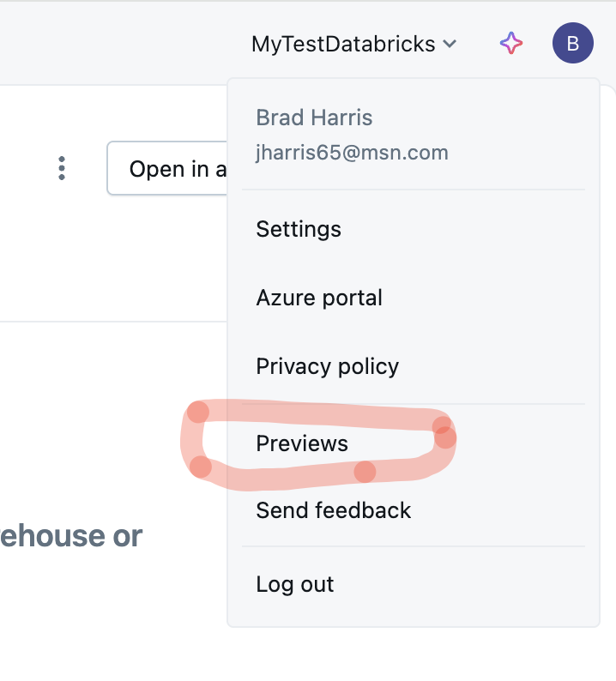
Task: Open the vertical three-dot kebab menu
Action: [62, 168]
